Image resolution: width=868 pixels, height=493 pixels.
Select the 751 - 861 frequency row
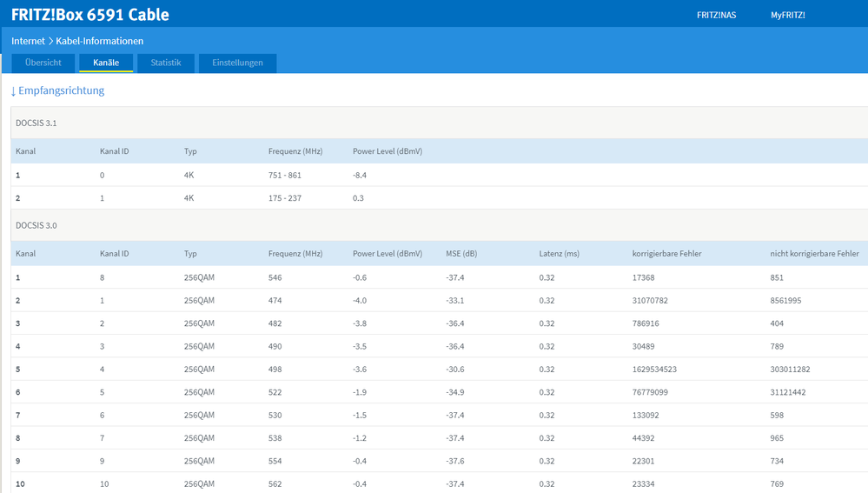(284, 175)
